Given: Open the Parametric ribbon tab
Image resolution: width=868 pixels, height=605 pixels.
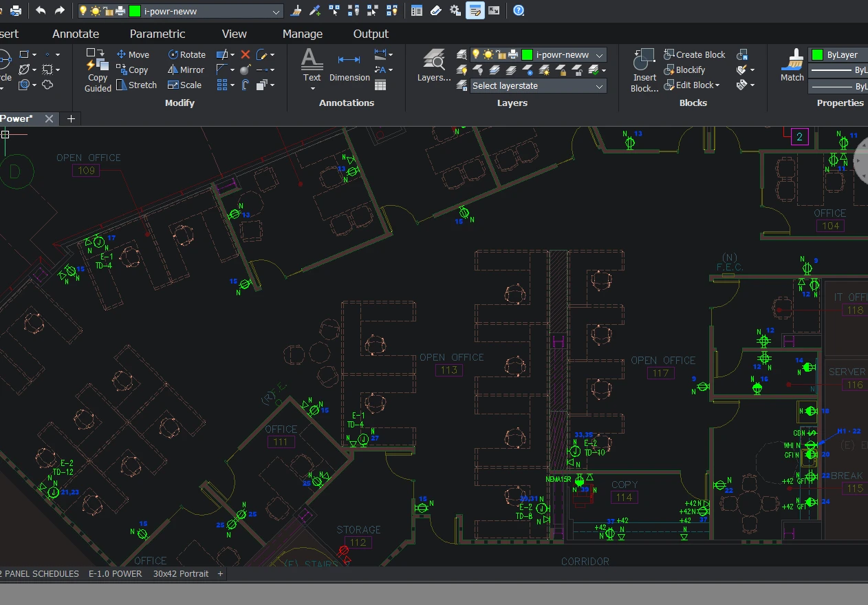Looking at the screenshot, I should click(158, 34).
